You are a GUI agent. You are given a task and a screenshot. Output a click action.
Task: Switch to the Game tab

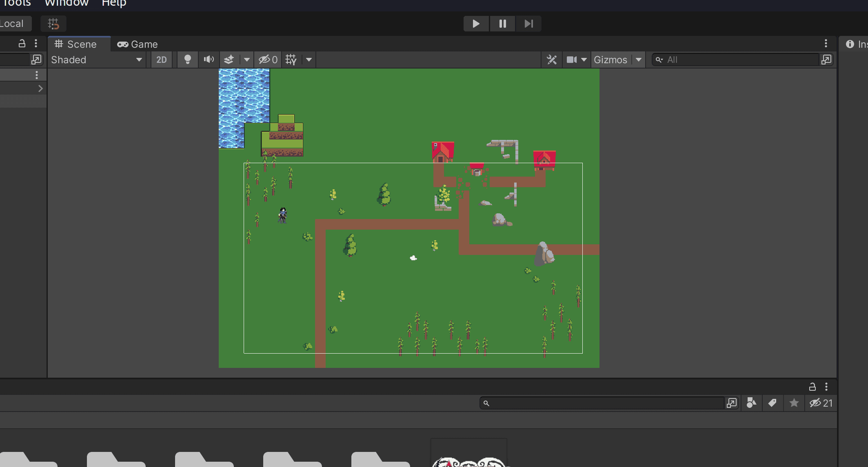[x=138, y=44]
